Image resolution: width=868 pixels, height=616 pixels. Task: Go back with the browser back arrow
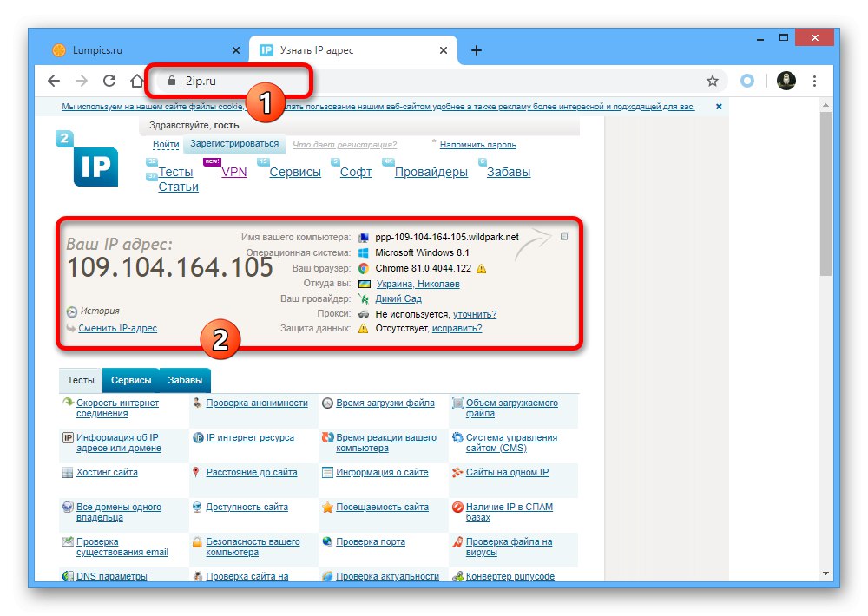54,81
